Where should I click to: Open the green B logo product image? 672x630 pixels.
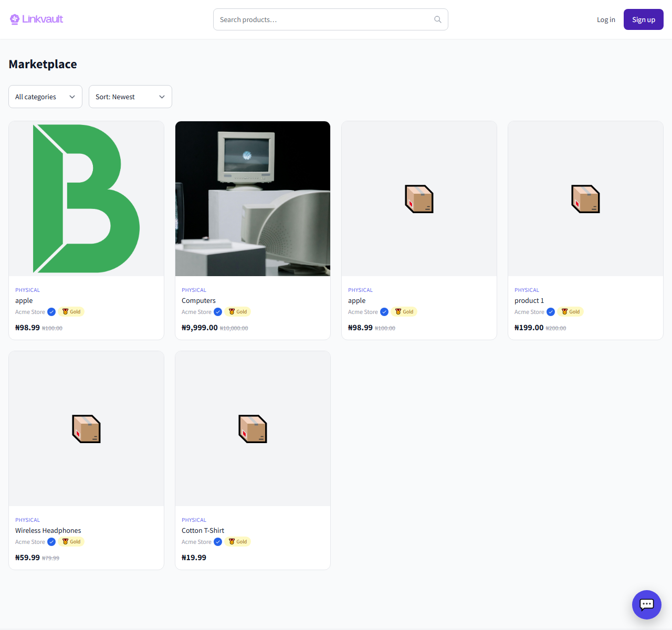click(x=87, y=198)
